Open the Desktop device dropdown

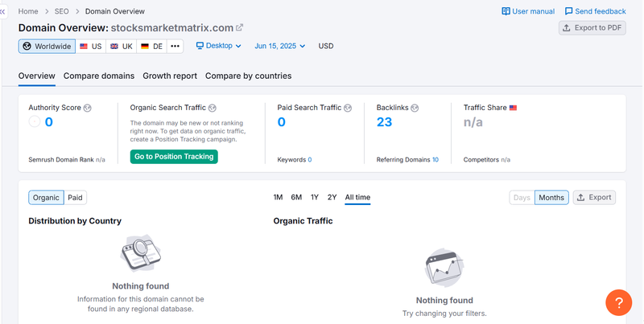coord(219,46)
